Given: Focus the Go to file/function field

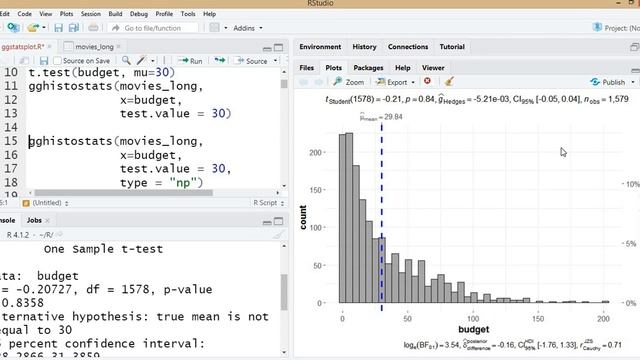Looking at the screenshot, I should point(153,28).
